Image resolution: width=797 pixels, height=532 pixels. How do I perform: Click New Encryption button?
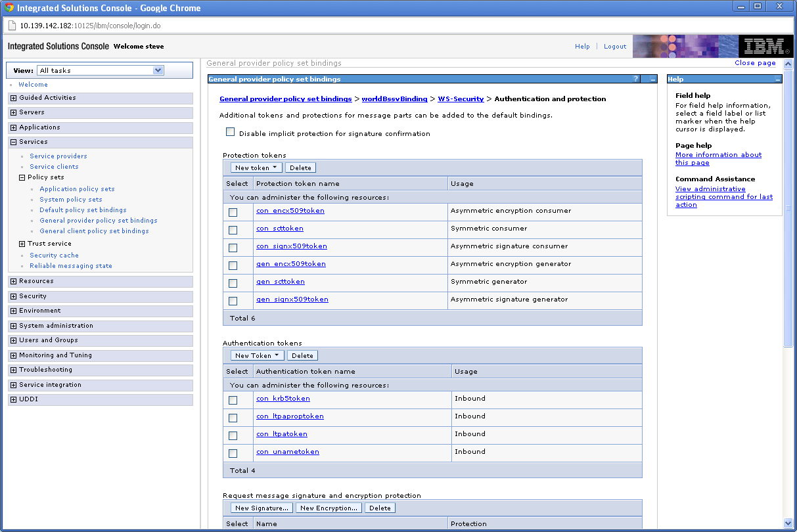tap(329, 508)
